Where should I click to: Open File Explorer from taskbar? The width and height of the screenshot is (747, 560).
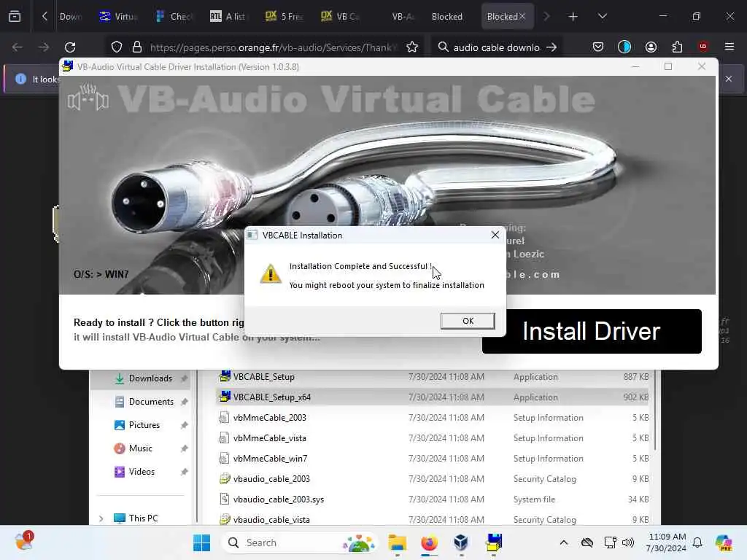point(398,542)
